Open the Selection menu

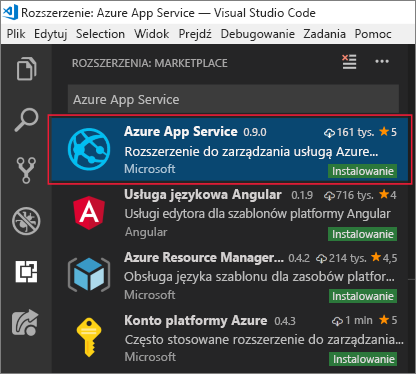click(x=100, y=34)
